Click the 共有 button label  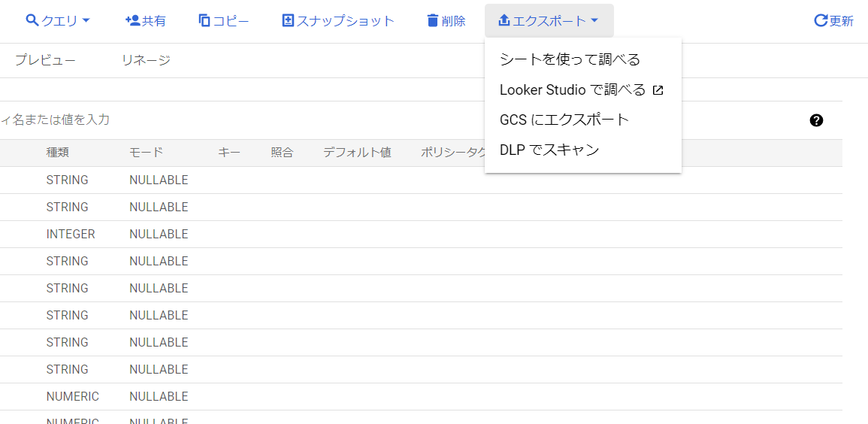tap(154, 21)
